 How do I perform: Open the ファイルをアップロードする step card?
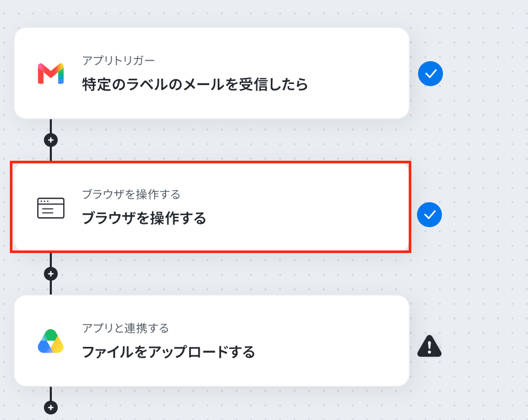(212, 341)
